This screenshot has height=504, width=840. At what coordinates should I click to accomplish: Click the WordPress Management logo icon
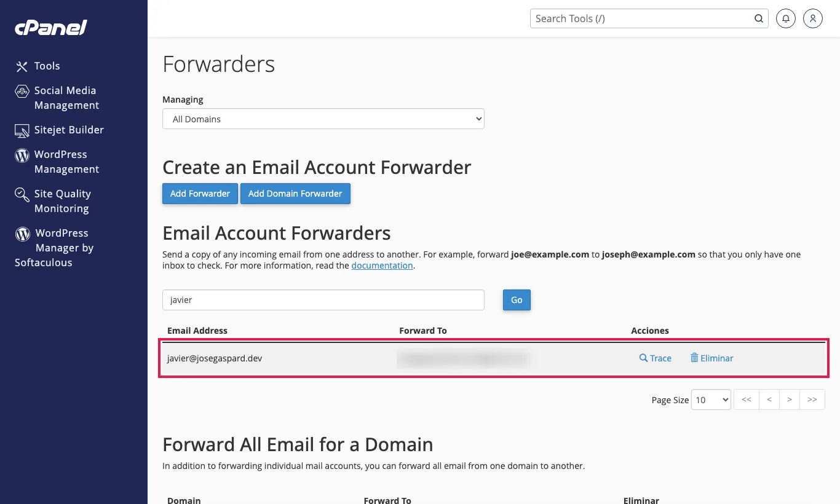coord(22,155)
